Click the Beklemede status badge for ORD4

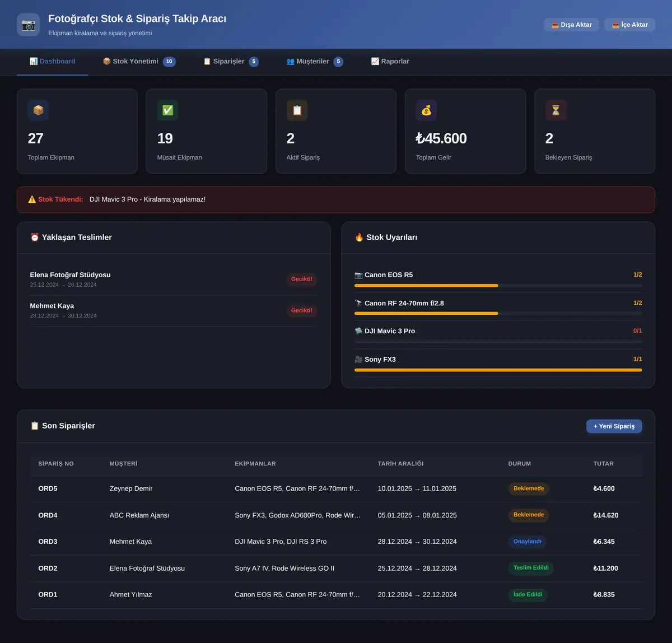click(x=529, y=515)
